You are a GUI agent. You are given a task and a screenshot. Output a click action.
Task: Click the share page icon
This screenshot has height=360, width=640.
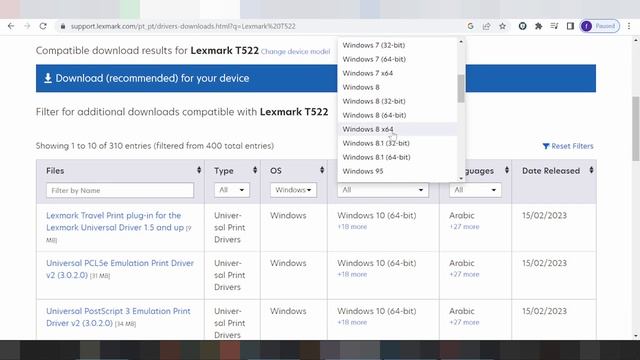click(x=486, y=26)
